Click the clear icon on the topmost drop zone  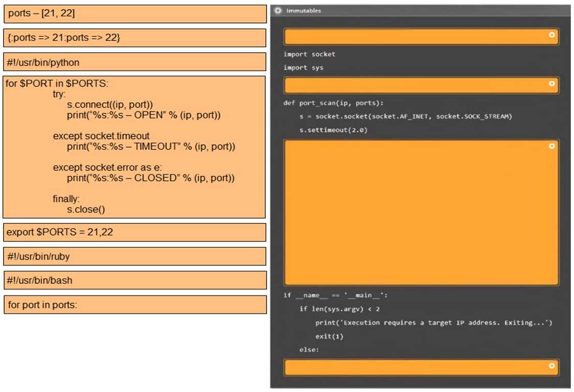tap(552, 36)
